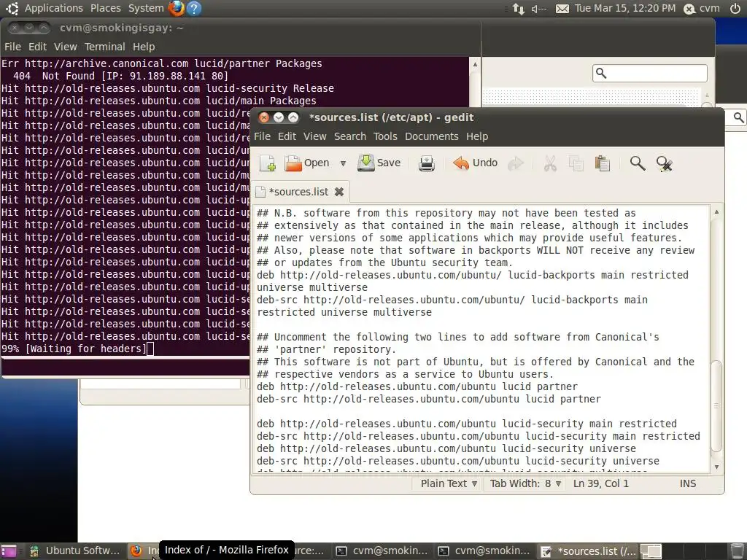This screenshot has height=560, width=747.
Task: Switch to second cvm@smokin terminal taskbar item
Action: [x=484, y=551]
